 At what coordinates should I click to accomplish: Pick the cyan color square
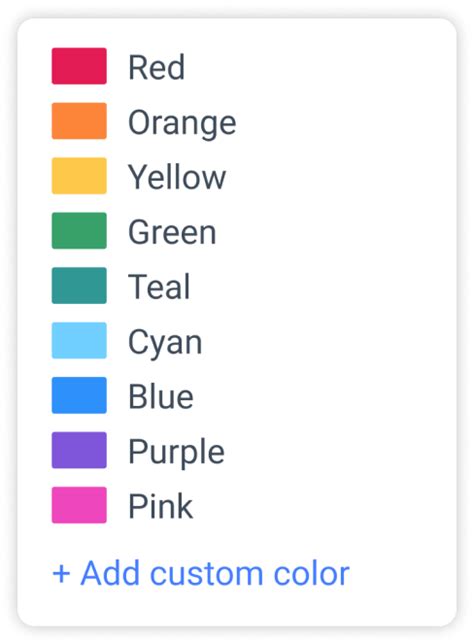coord(79,340)
